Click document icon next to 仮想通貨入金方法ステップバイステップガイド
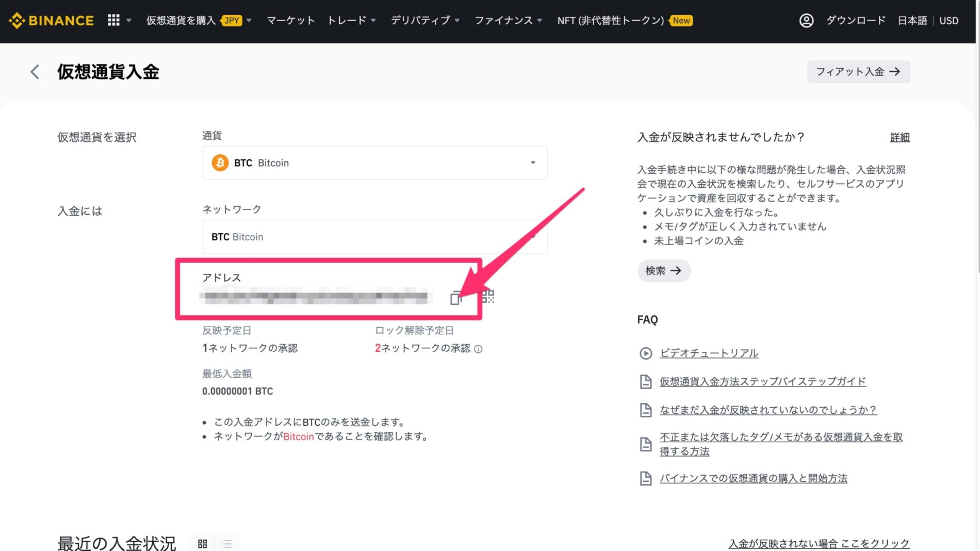Viewport: 980px width, 551px height. point(646,382)
